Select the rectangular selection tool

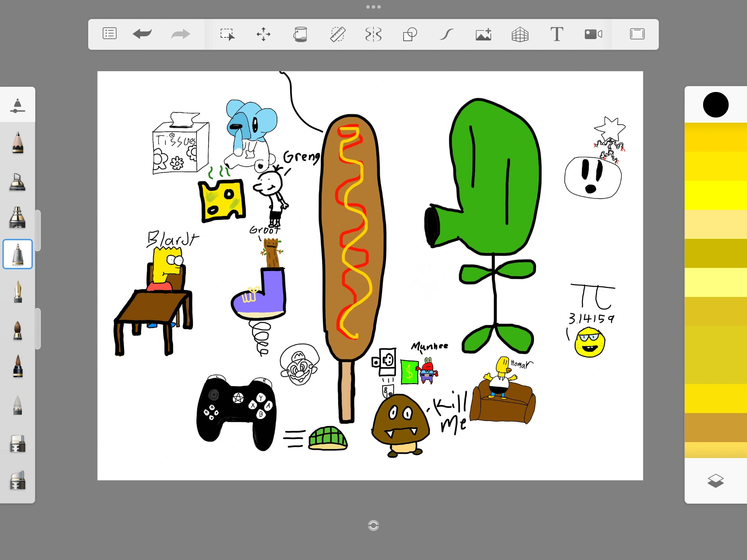(x=227, y=34)
